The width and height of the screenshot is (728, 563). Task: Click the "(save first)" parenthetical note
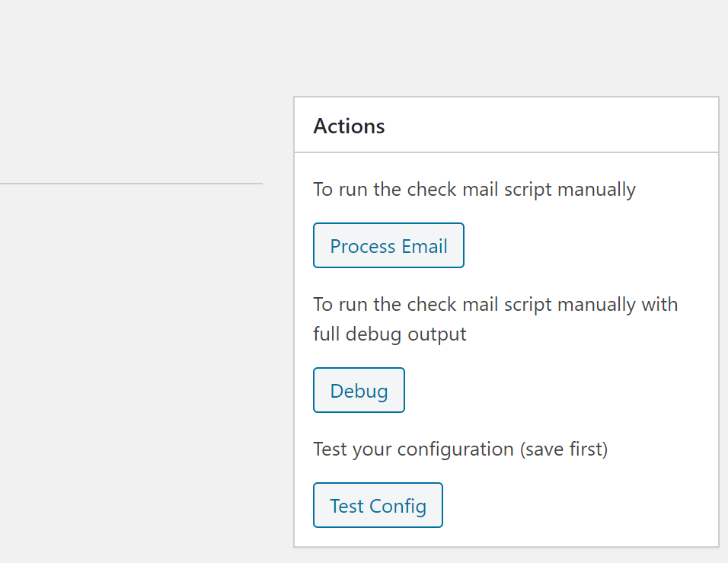click(x=564, y=449)
